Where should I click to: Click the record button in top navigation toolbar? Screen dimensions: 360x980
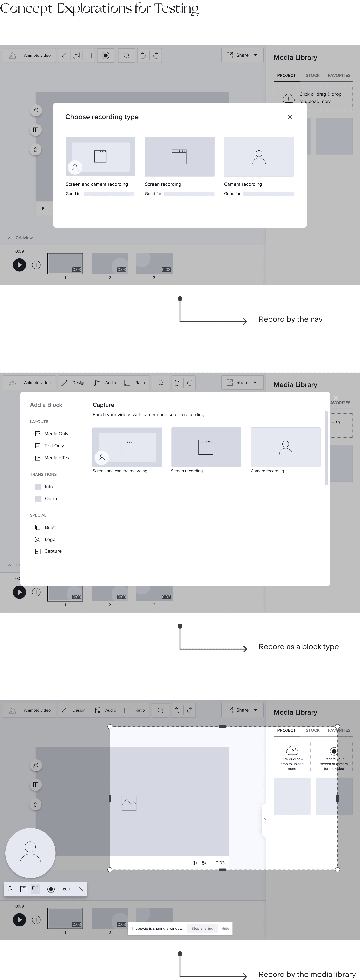coord(105,56)
